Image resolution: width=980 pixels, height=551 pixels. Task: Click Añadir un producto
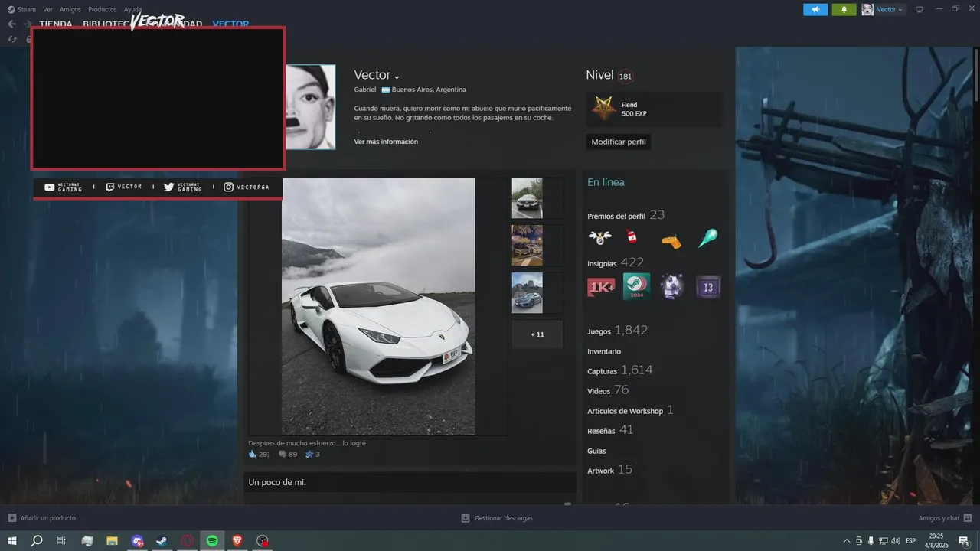pos(42,518)
